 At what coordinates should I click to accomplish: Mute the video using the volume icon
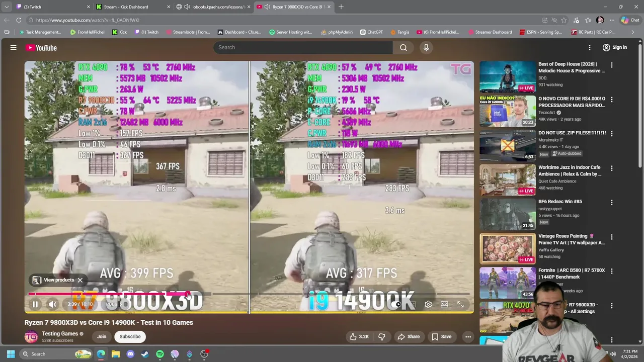click(53, 304)
